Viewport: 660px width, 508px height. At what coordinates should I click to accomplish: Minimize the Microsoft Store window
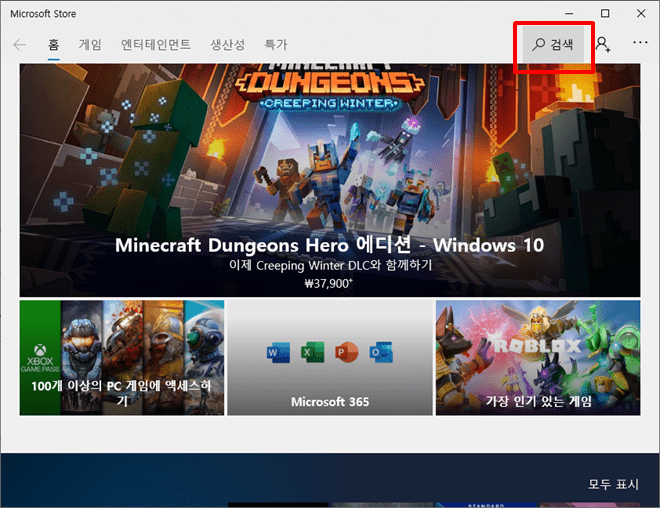click(569, 13)
